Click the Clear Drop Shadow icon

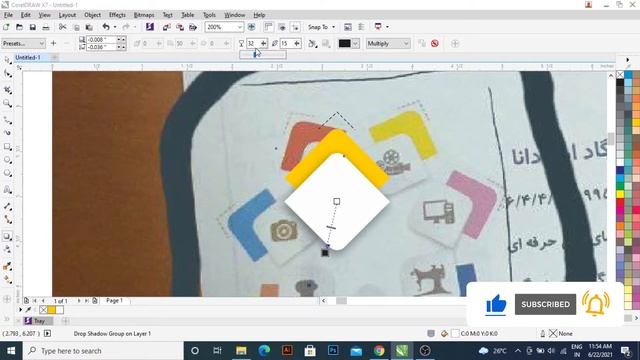435,43
